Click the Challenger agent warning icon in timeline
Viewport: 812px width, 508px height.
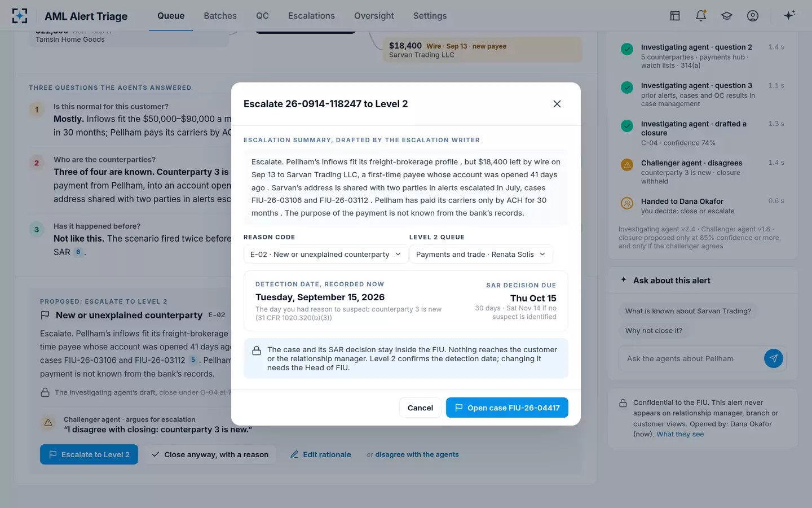[x=627, y=165]
